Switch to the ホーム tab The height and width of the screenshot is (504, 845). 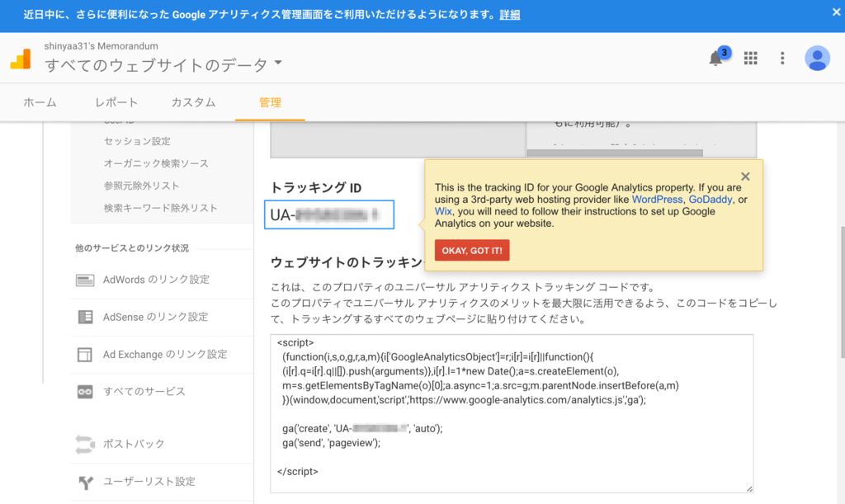pyautogui.click(x=40, y=102)
